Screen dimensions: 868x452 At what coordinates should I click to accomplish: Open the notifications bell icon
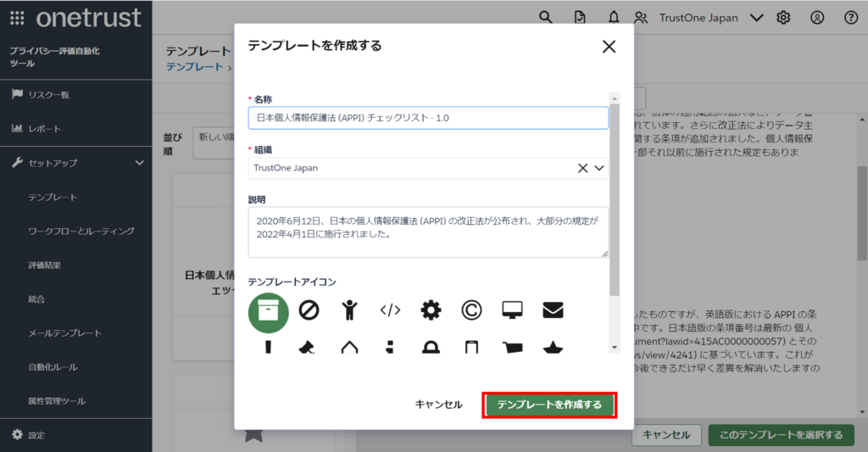(x=614, y=18)
